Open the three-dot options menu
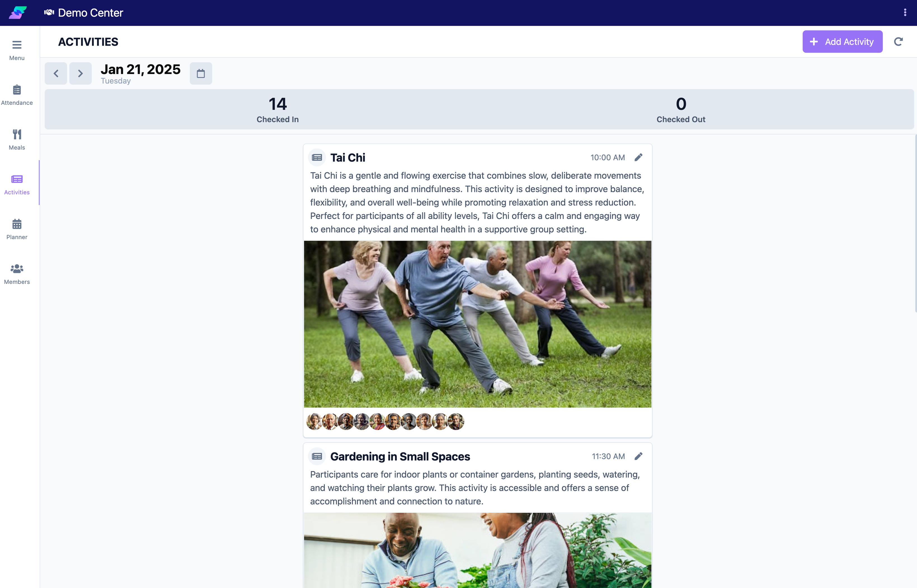This screenshot has width=917, height=588. tap(905, 13)
